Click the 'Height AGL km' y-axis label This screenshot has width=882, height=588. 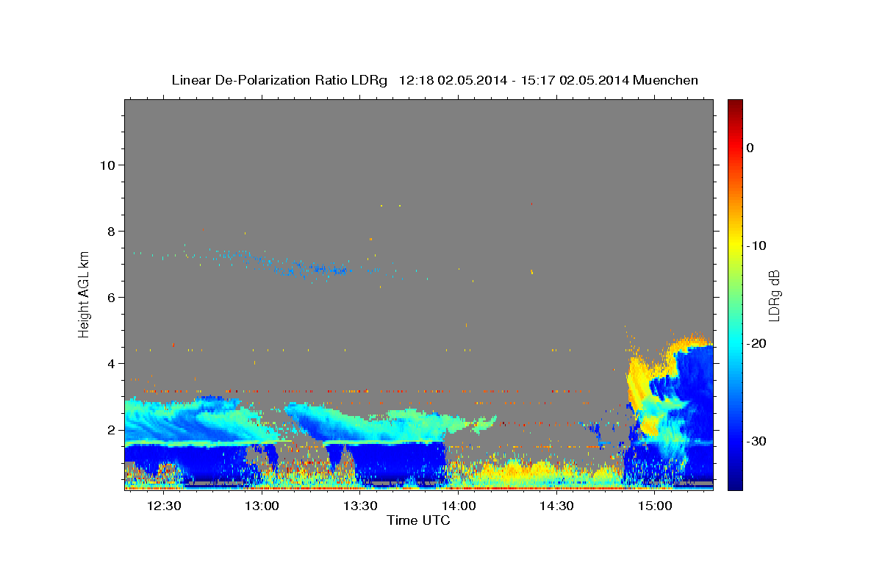pyautogui.click(x=85, y=293)
